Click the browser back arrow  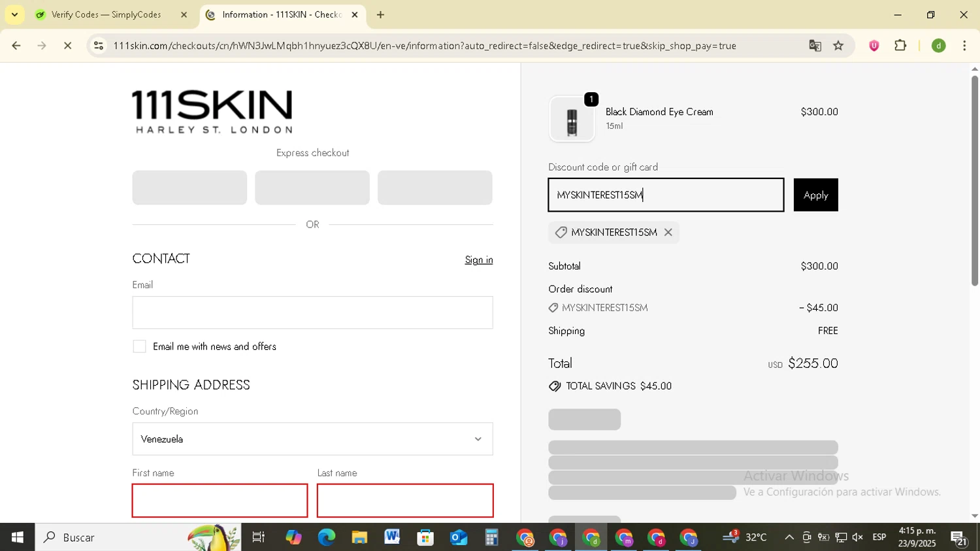16,46
